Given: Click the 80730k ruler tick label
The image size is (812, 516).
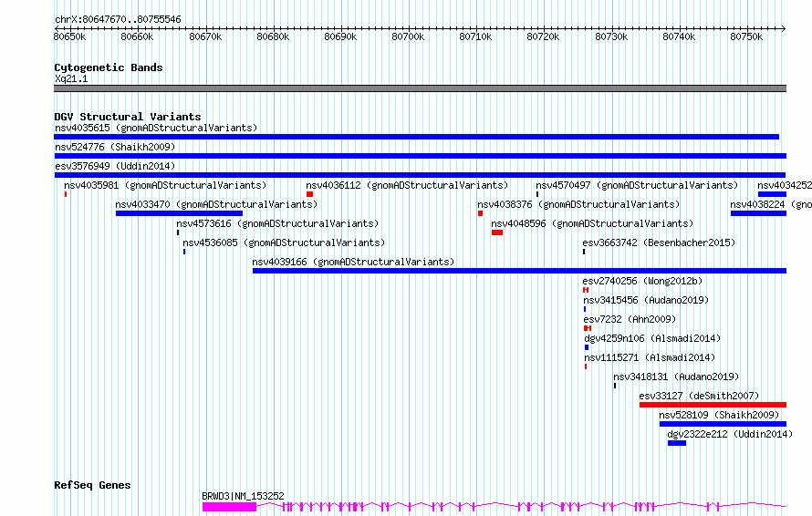Looking at the screenshot, I should (611, 36).
